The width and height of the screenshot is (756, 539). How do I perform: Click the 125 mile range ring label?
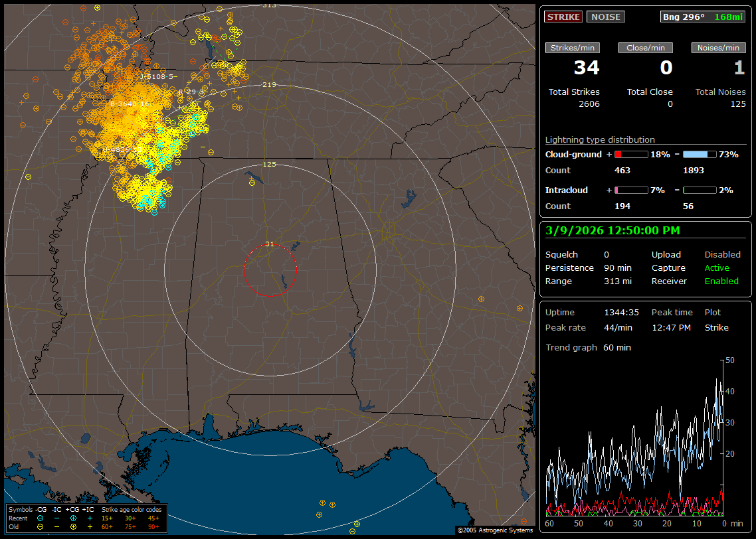(269, 164)
